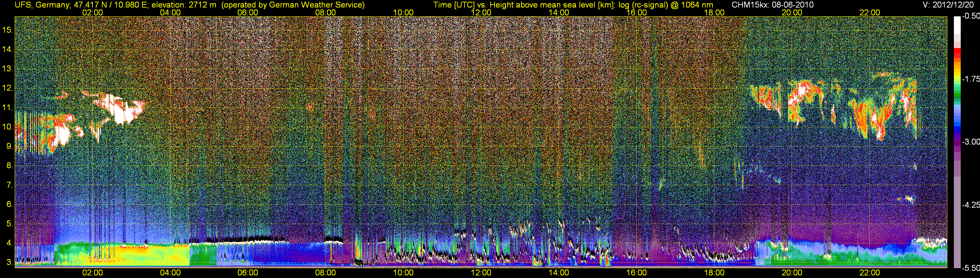Screen dimensions: 980x278
Task: Click the 06:00 label on the top time axis
Action: pos(248,12)
